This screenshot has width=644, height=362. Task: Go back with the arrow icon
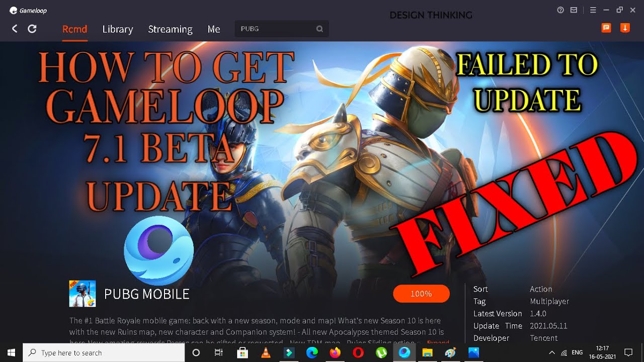tap(15, 29)
